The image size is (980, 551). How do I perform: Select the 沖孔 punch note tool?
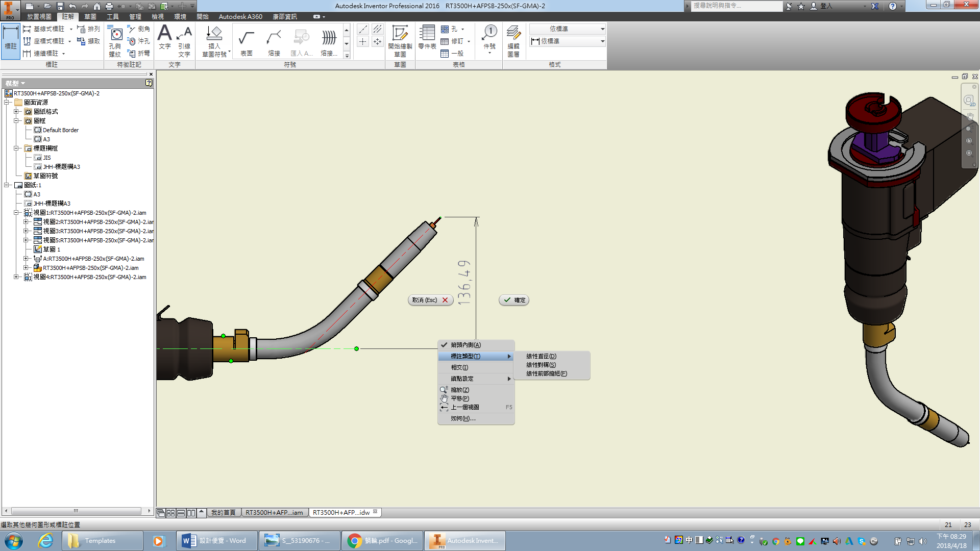click(x=139, y=41)
